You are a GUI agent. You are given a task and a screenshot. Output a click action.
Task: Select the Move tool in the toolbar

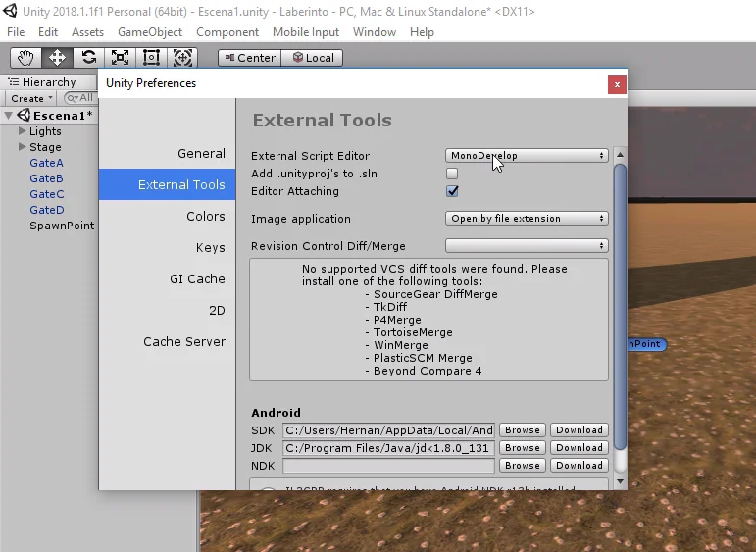point(57,58)
